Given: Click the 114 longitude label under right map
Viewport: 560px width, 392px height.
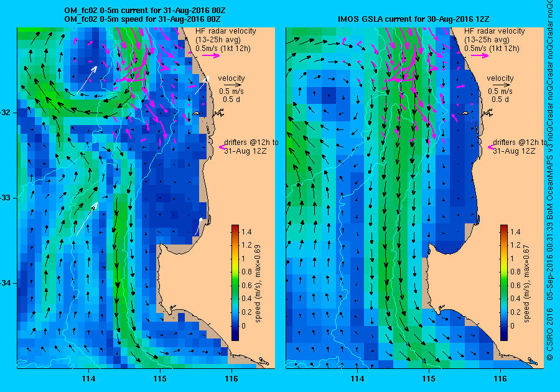Looking at the screenshot, I should click(x=358, y=379).
